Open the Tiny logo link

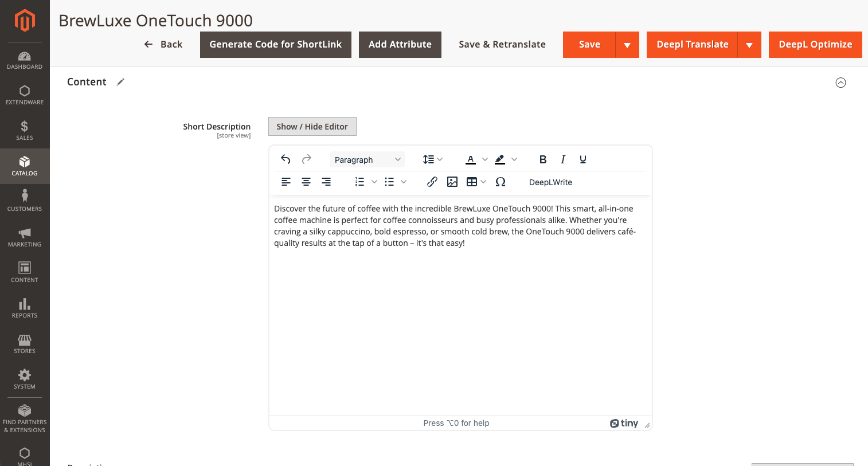coord(624,423)
